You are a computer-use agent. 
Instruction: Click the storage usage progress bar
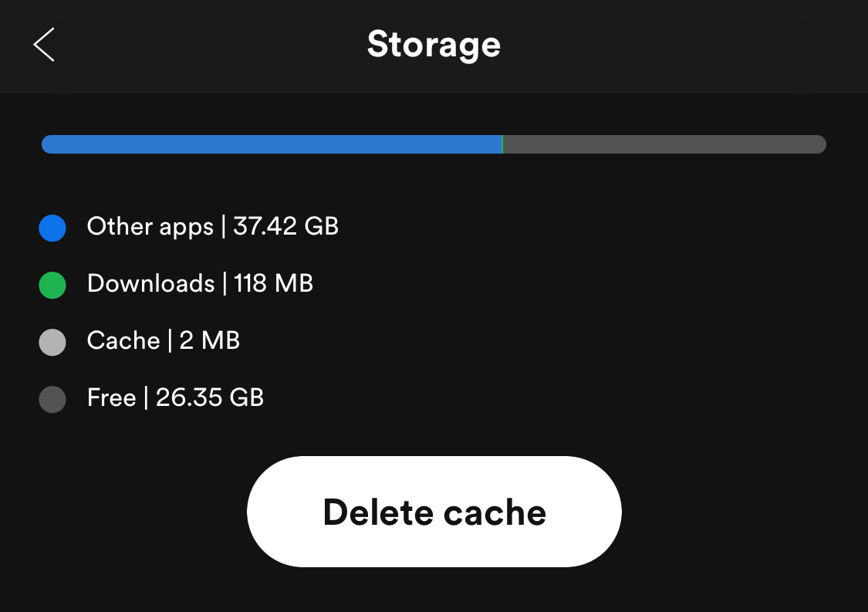tap(434, 144)
